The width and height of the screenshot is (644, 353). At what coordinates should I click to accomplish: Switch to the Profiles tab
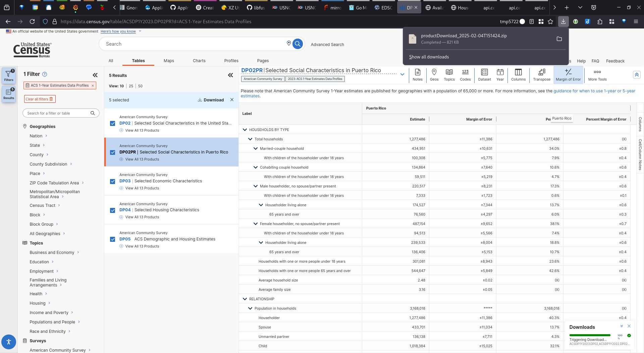[x=231, y=61]
